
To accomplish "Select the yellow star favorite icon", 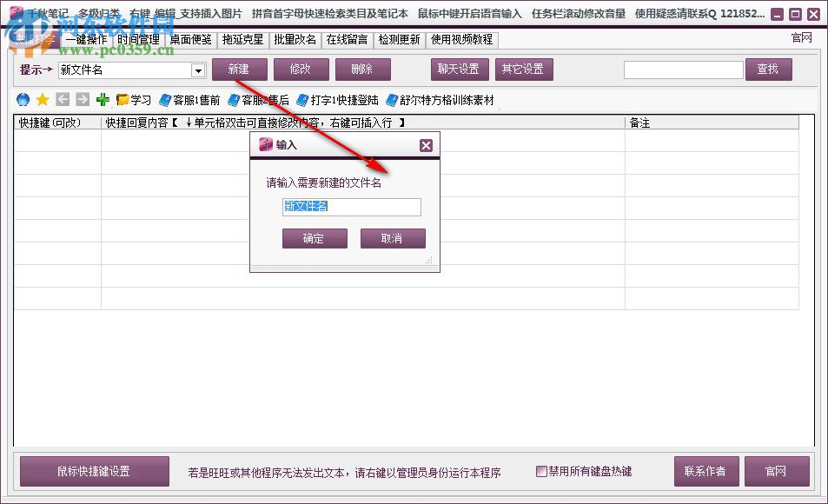I will [x=42, y=99].
